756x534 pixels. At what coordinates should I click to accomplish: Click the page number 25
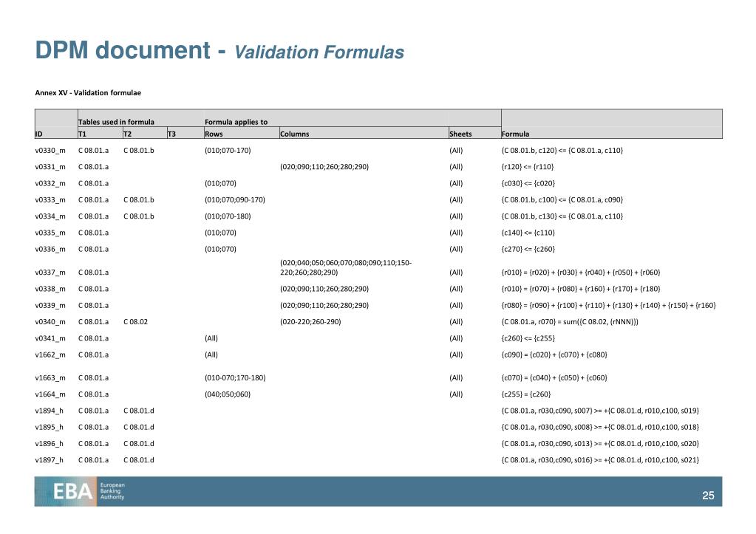tap(708, 496)
